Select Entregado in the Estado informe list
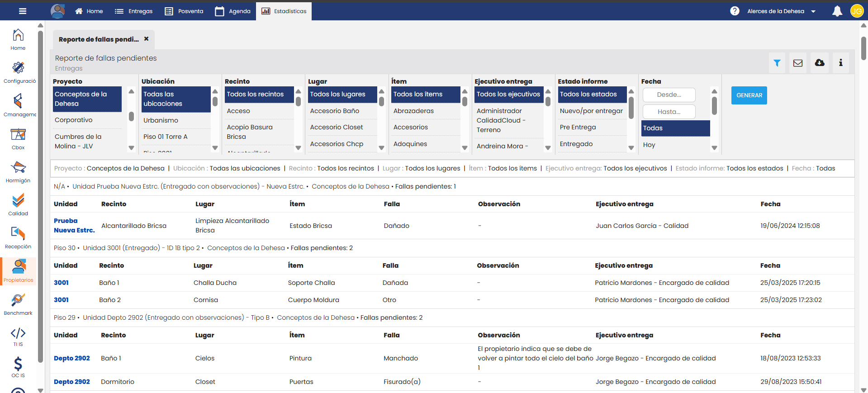This screenshot has height=393, width=868. pos(593,144)
